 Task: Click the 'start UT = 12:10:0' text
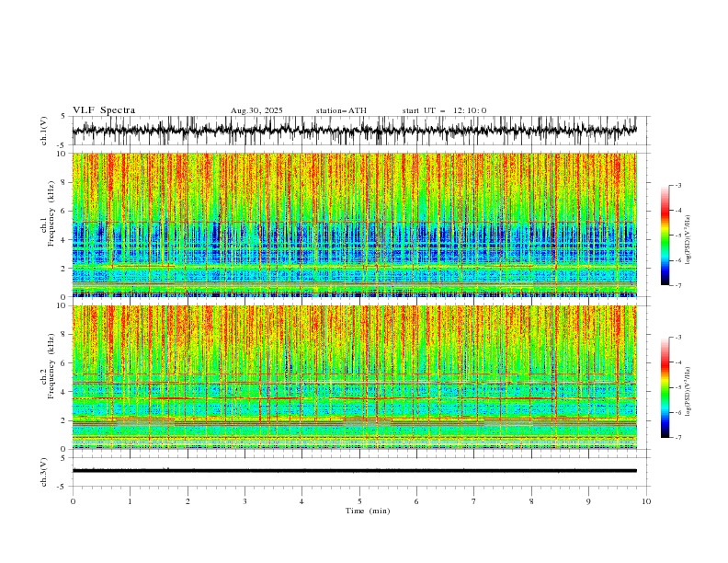click(444, 110)
